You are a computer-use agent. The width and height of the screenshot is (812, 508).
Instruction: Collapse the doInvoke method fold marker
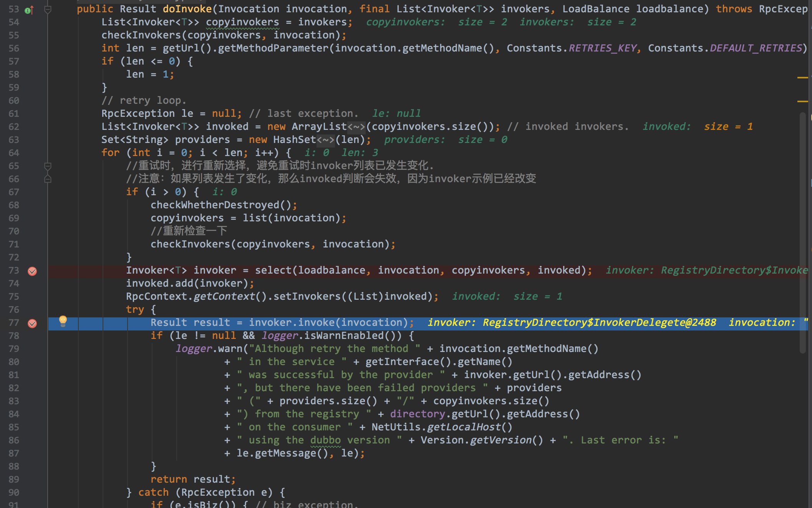(x=48, y=10)
